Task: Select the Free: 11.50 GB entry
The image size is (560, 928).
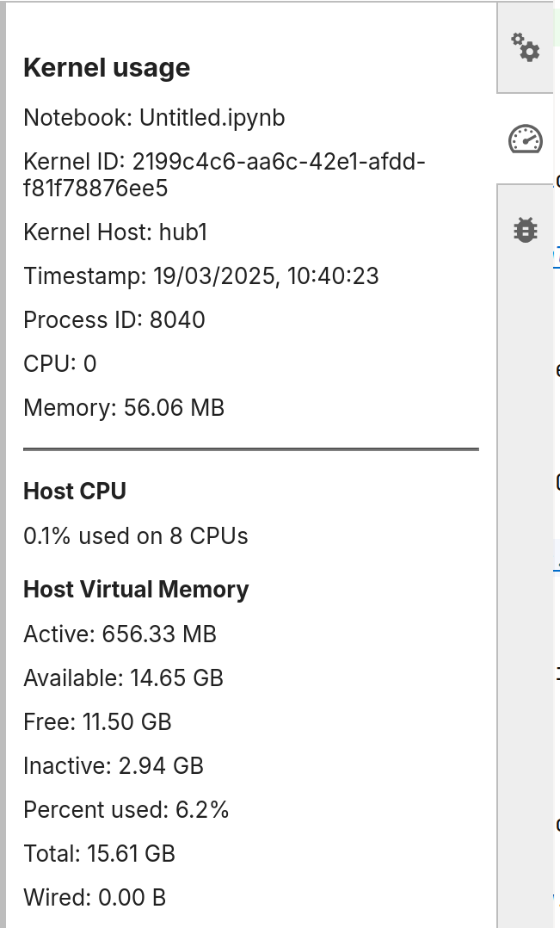Action: [x=97, y=721]
